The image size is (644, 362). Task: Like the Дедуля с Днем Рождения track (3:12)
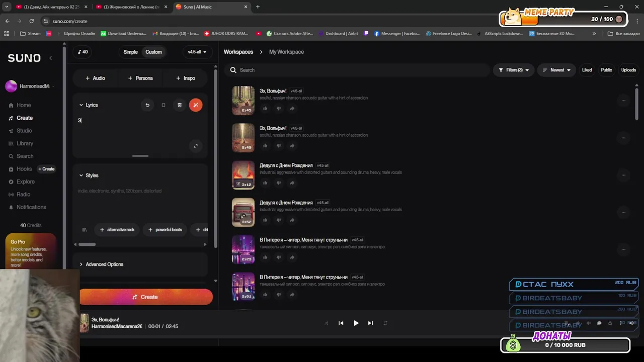(265, 183)
